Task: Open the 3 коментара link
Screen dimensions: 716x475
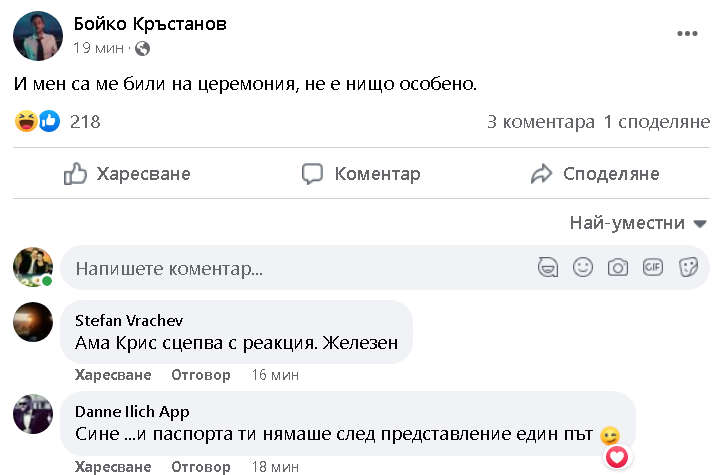Action: click(540, 122)
